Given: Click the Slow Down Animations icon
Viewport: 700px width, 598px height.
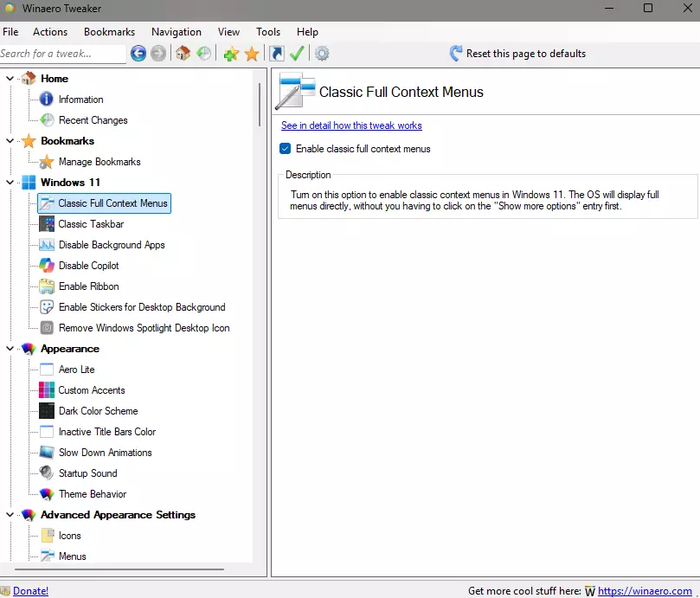Looking at the screenshot, I should [47, 453].
